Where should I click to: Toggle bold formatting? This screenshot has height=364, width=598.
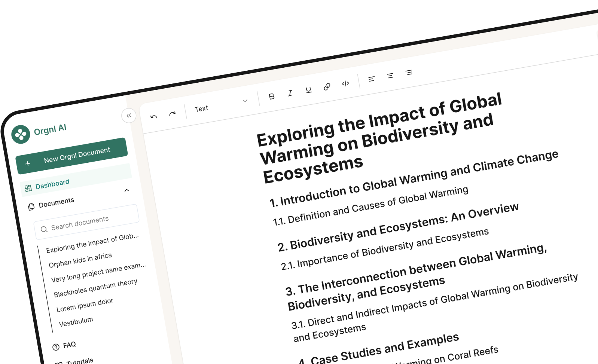tap(272, 97)
